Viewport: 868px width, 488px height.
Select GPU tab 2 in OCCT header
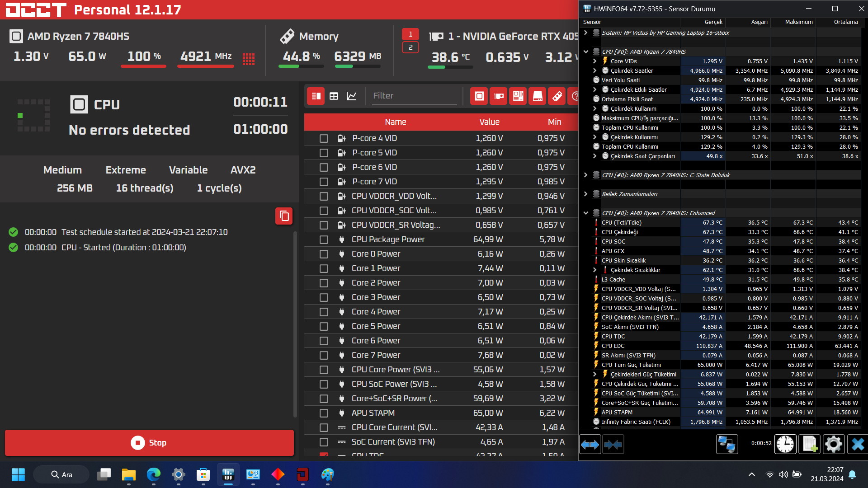point(410,47)
